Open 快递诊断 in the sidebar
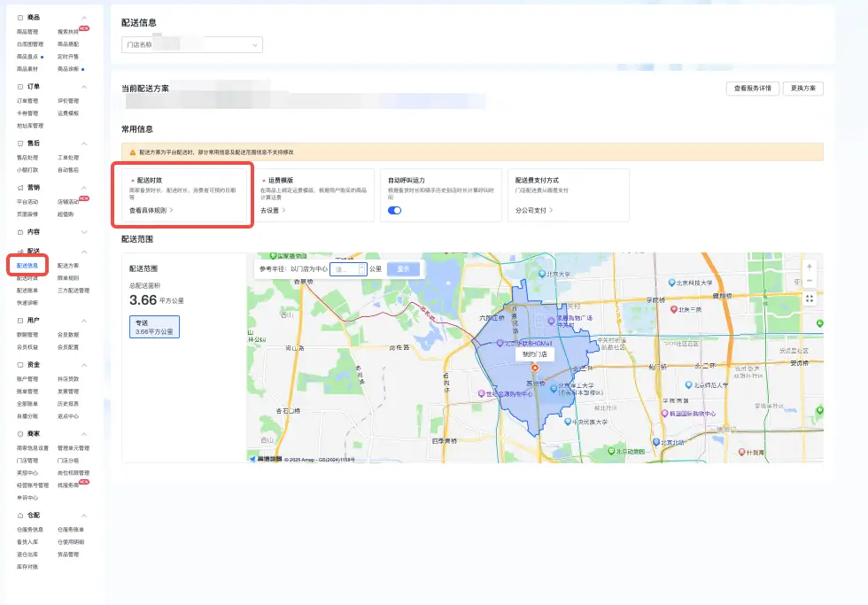 point(27,303)
